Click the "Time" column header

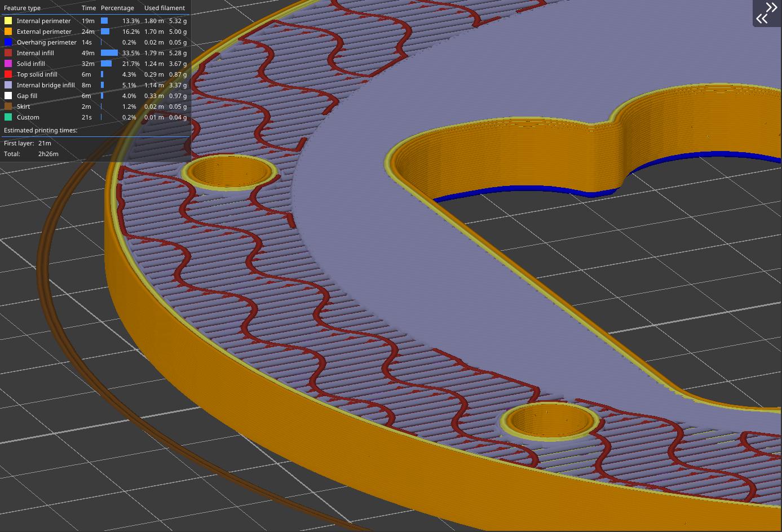89,8
